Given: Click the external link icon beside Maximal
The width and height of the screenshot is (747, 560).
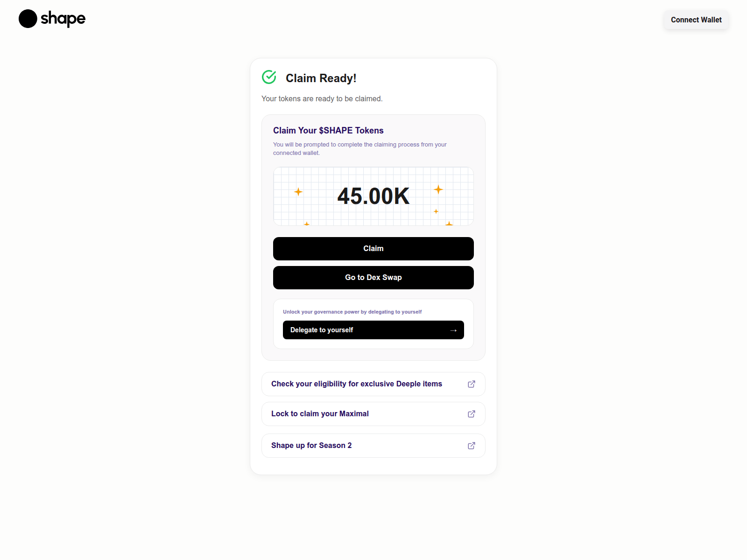Looking at the screenshot, I should tap(472, 414).
